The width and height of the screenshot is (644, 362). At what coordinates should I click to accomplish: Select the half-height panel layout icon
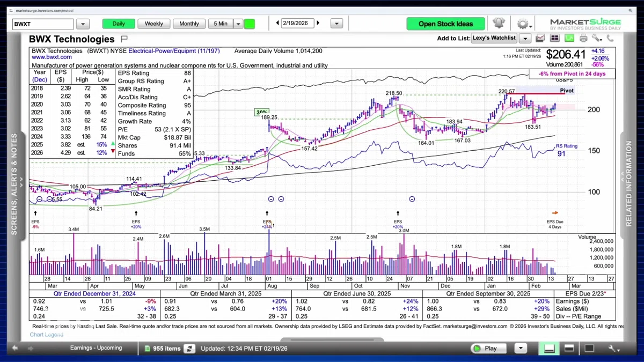(569, 349)
